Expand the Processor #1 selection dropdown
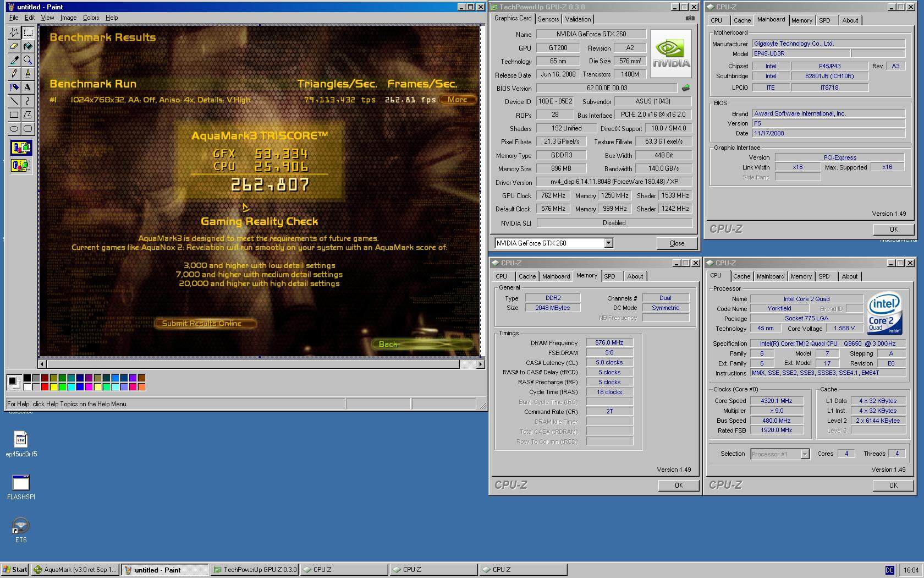 click(x=805, y=454)
